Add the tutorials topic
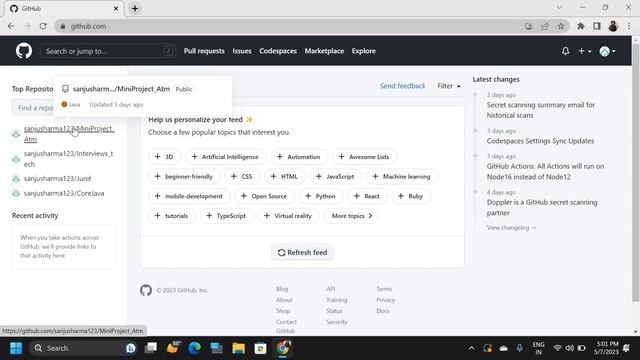Image resolution: width=640 pixels, height=360 pixels. click(x=172, y=216)
